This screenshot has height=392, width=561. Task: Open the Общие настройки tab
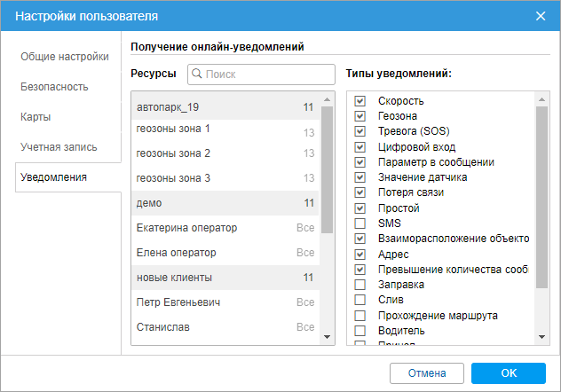(x=65, y=57)
